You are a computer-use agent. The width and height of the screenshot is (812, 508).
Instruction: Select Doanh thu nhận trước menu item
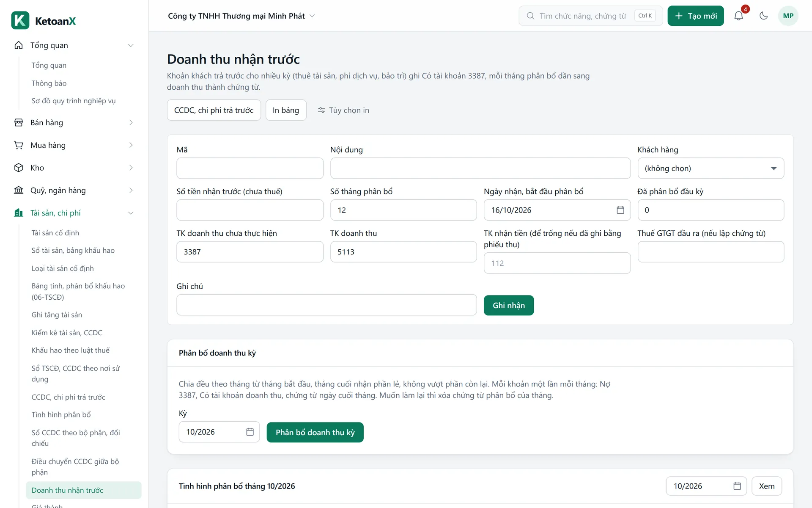coord(84,490)
